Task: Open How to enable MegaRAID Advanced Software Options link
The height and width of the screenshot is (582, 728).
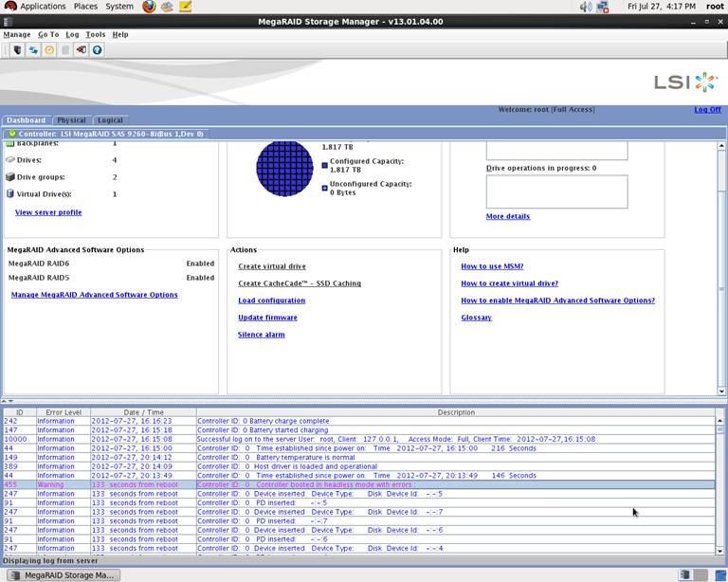Action: coord(557,300)
